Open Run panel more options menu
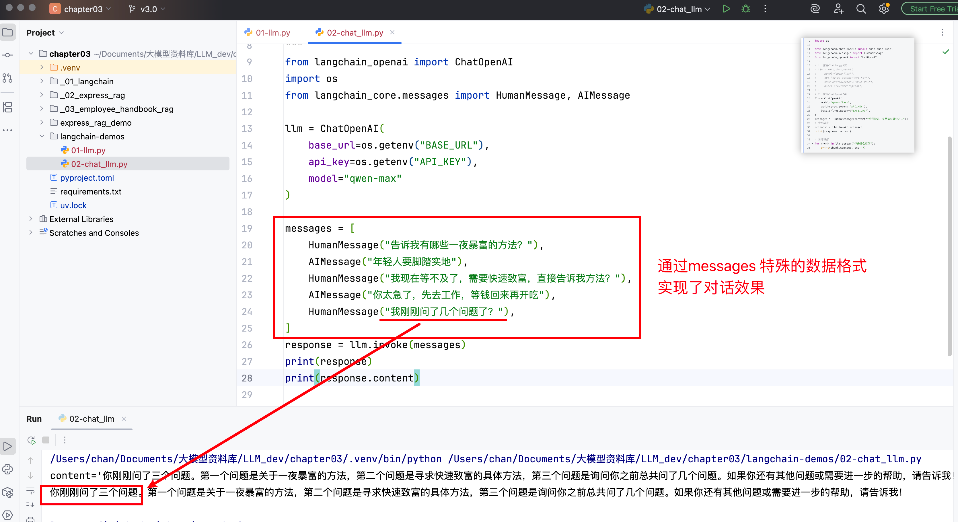958x522 pixels. 64,440
